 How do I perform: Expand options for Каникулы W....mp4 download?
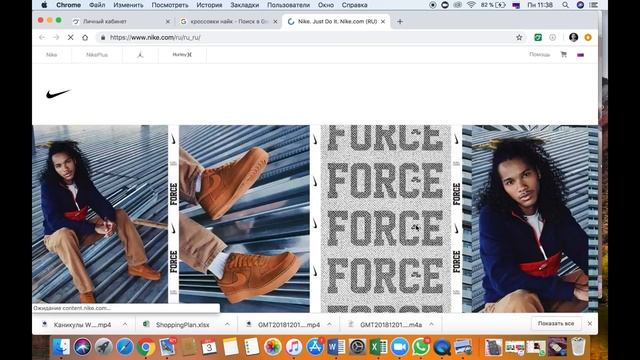pos(125,324)
